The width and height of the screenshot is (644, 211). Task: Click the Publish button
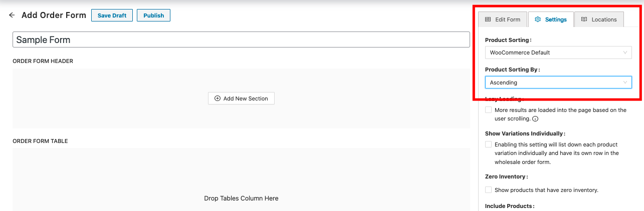click(153, 15)
